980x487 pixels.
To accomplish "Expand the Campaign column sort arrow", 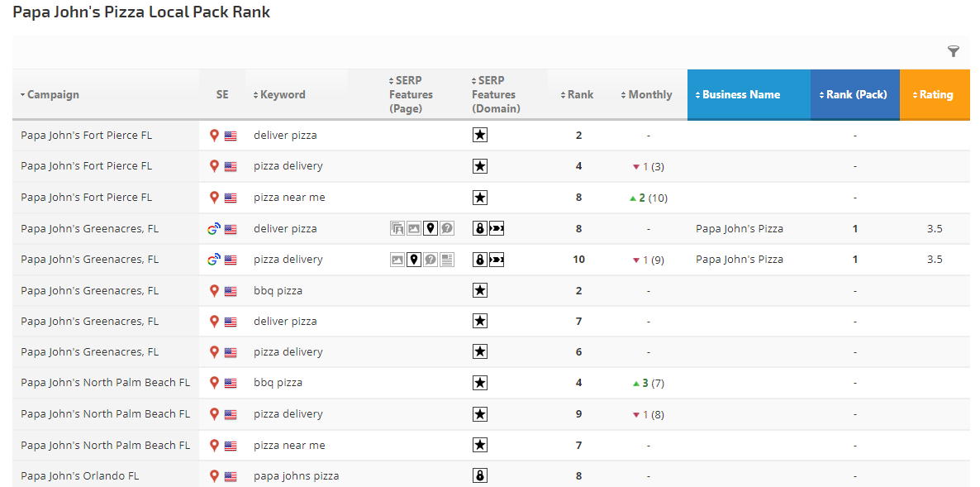I will tap(23, 95).
